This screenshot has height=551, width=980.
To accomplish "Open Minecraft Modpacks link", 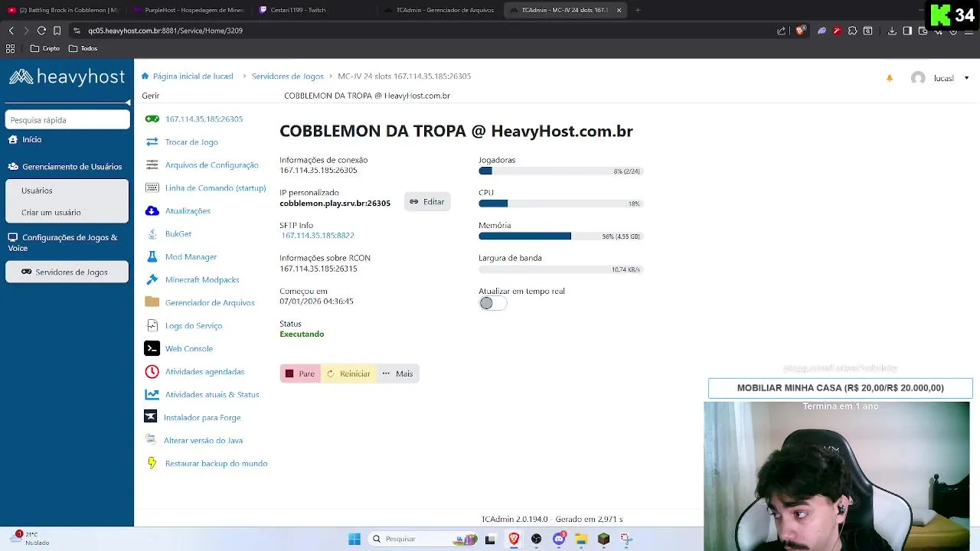I will (202, 279).
